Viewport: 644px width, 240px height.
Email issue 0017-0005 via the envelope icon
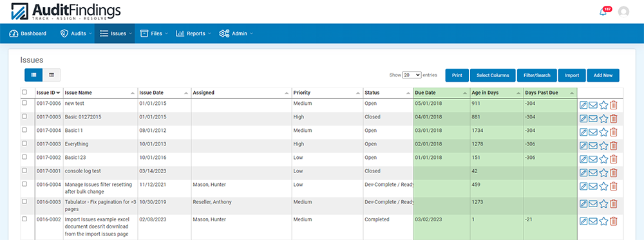[593, 119]
